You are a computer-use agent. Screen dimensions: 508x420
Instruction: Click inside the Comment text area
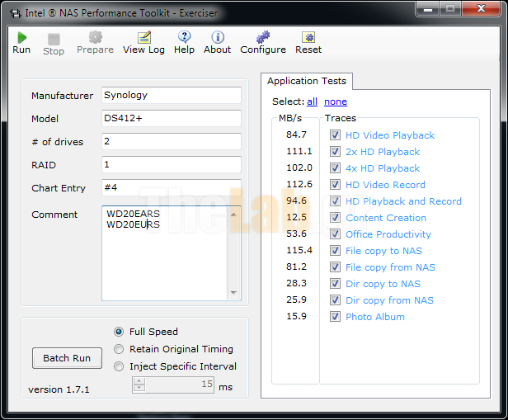pos(165,253)
